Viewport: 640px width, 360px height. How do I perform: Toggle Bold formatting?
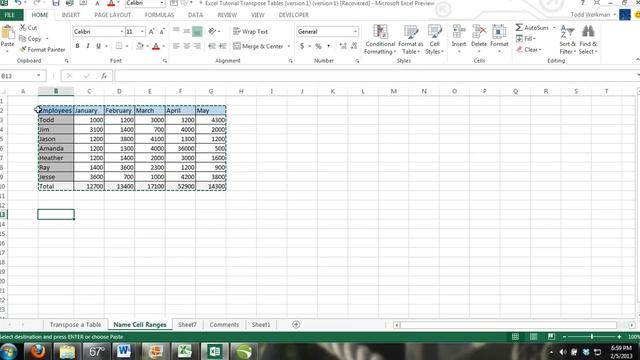[77, 46]
